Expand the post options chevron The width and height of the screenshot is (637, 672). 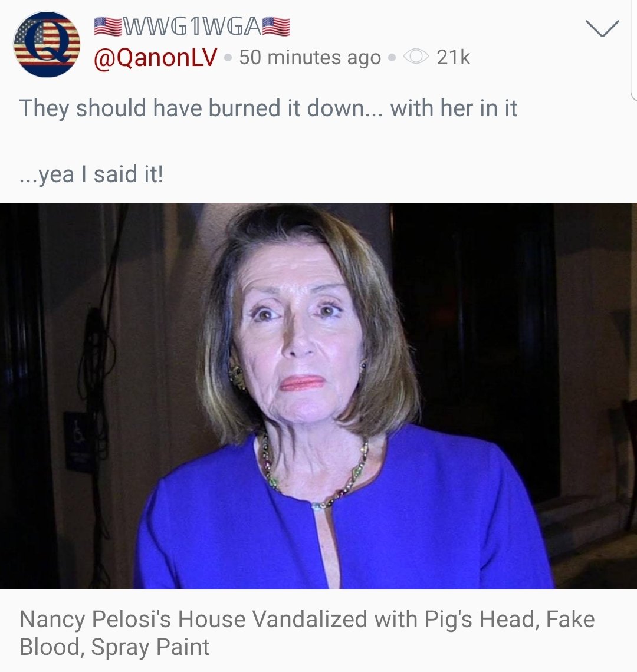[x=602, y=28]
